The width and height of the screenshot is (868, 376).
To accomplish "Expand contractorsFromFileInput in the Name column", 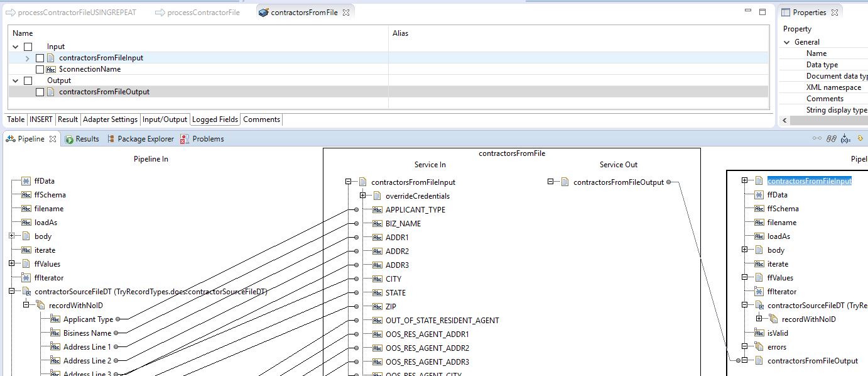I will [28, 58].
